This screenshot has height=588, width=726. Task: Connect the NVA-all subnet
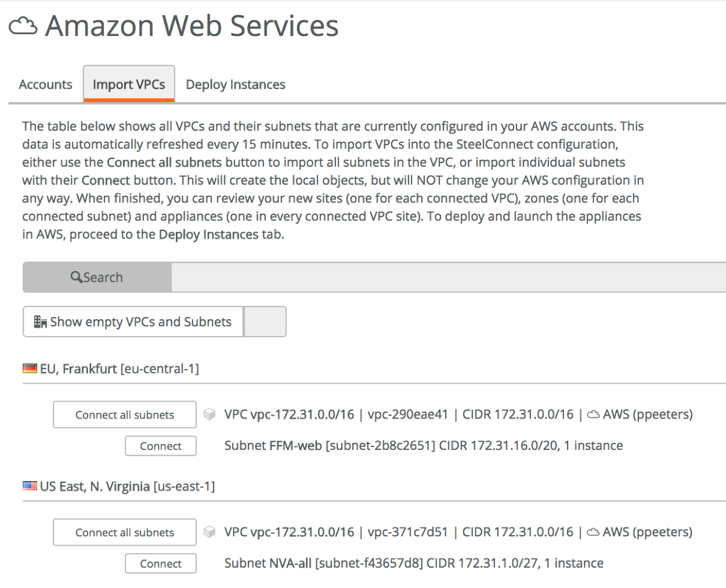[x=161, y=564]
